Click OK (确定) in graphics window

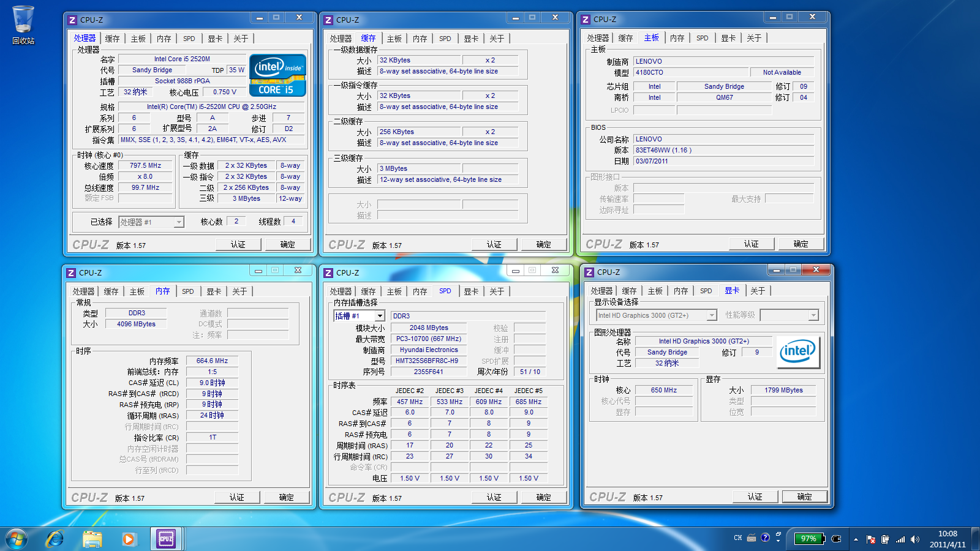click(805, 497)
